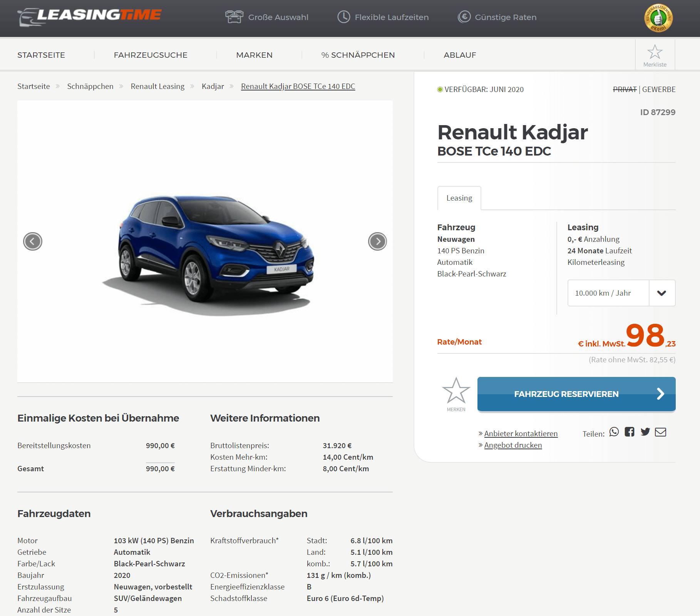Switch to GEWERBE pricing
700x616 pixels.
(659, 89)
